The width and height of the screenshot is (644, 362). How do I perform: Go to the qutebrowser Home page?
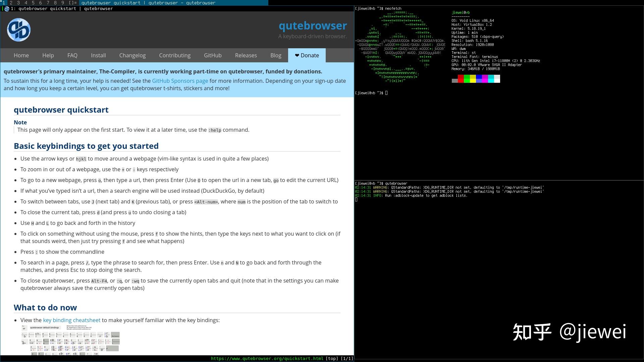point(21,55)
